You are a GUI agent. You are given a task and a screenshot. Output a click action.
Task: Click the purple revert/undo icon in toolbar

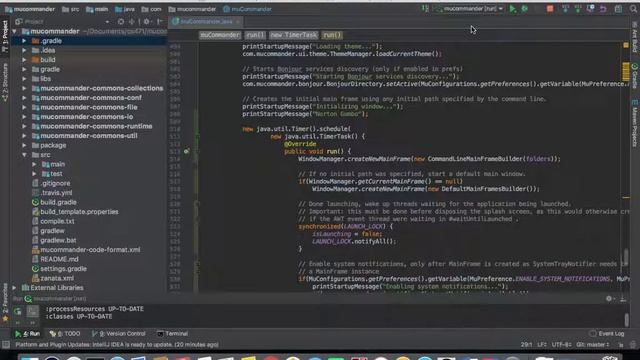tap(603, 9)
